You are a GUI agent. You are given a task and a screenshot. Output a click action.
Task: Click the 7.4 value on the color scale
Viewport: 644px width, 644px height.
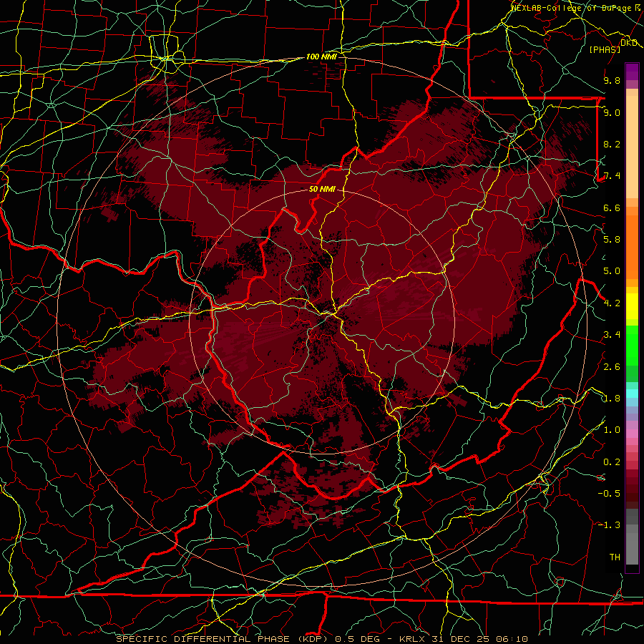(612, 176)
